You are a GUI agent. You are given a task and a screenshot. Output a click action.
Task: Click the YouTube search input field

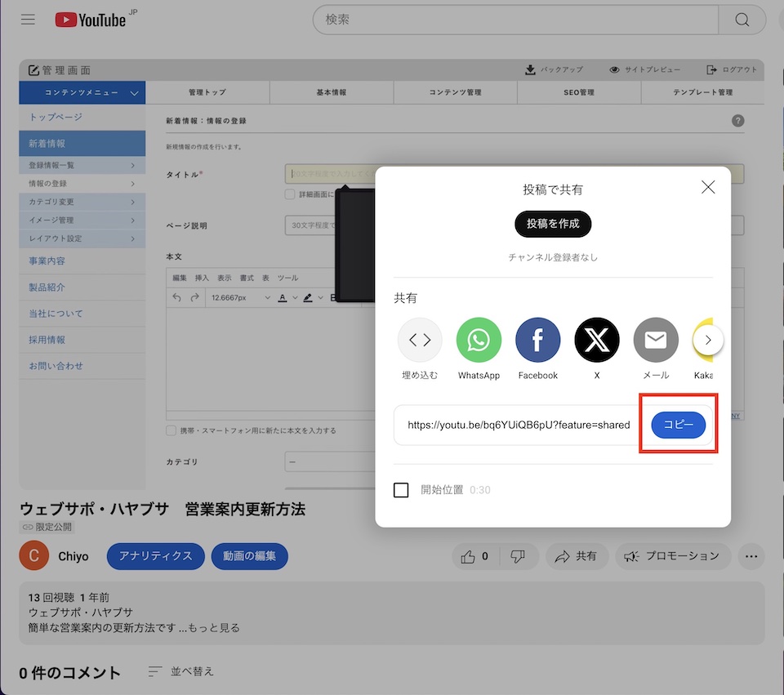click(x=514, y=20)
